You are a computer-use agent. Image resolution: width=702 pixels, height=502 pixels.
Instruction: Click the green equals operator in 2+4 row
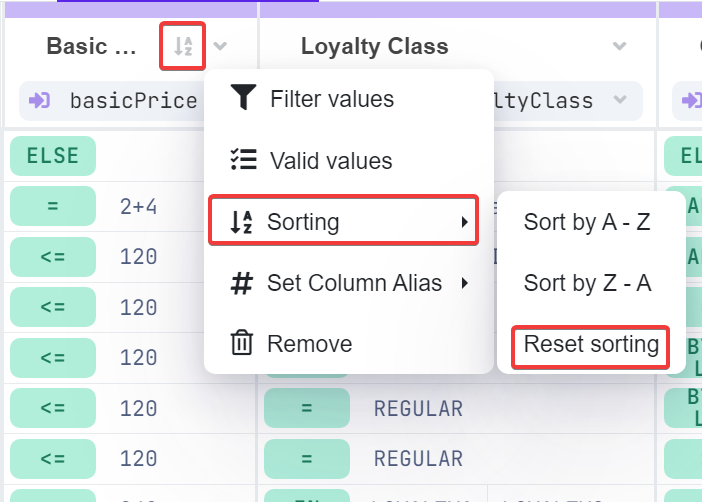(x=52, y=207)
